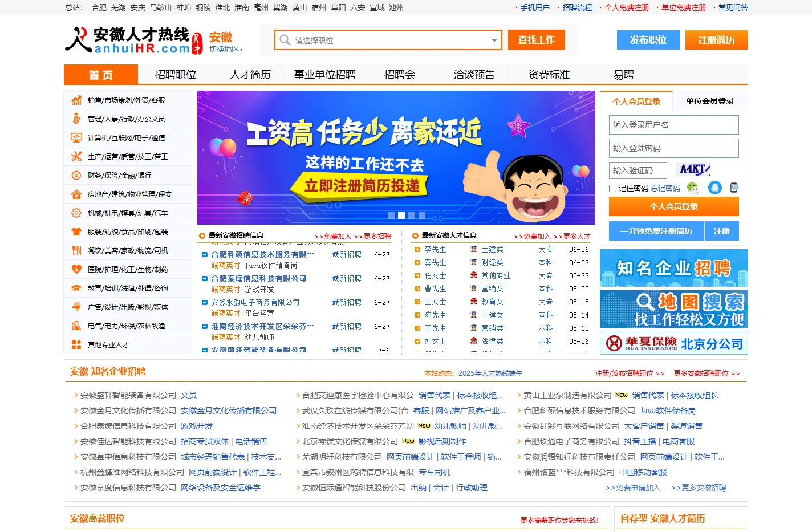This screenshot has height=532, width=812.
Task: Click the 单位免费注册 top link
Action: point(684,7)
